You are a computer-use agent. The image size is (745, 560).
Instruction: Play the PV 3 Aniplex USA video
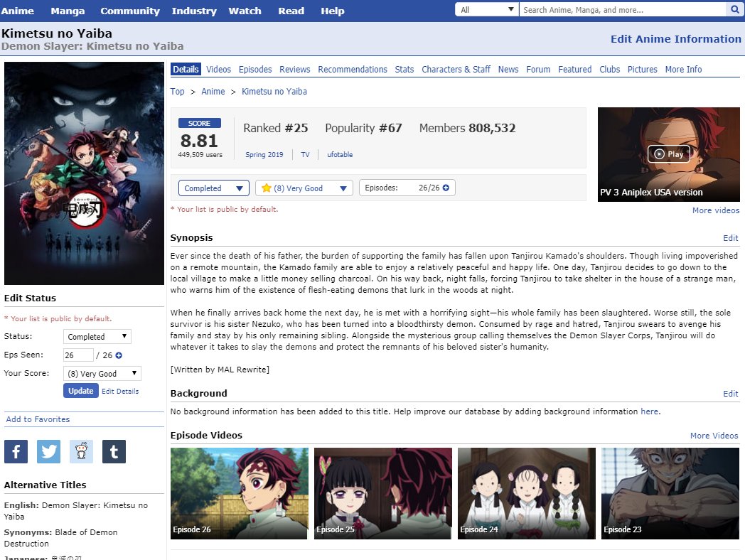pyautogui.click(x=668, y=154)
